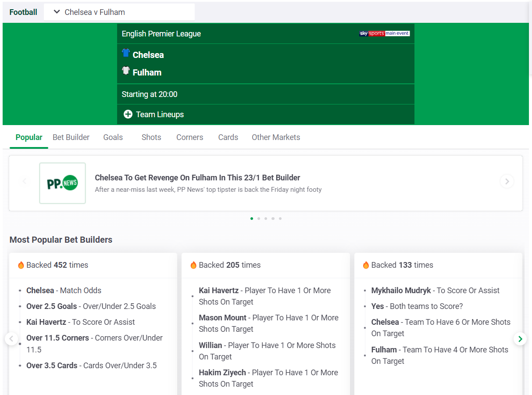Screen dimensions: 532x395
Task: Click the flame icon next to Backed 205 times
Action: 193,265
